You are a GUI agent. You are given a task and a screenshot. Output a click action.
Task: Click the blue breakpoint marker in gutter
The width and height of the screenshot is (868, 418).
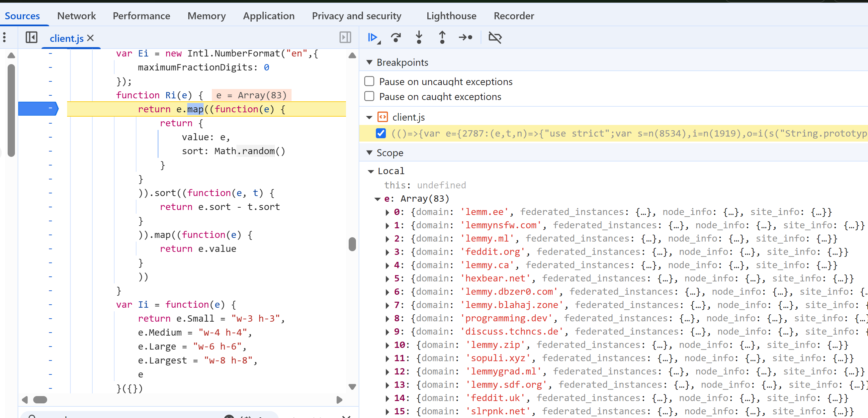(39, 109)
